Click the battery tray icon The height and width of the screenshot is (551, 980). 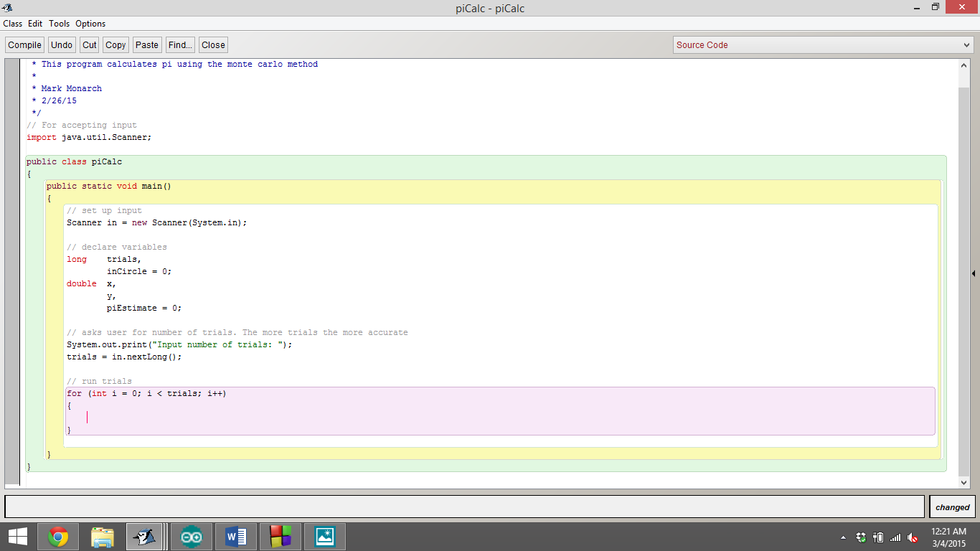877,537
